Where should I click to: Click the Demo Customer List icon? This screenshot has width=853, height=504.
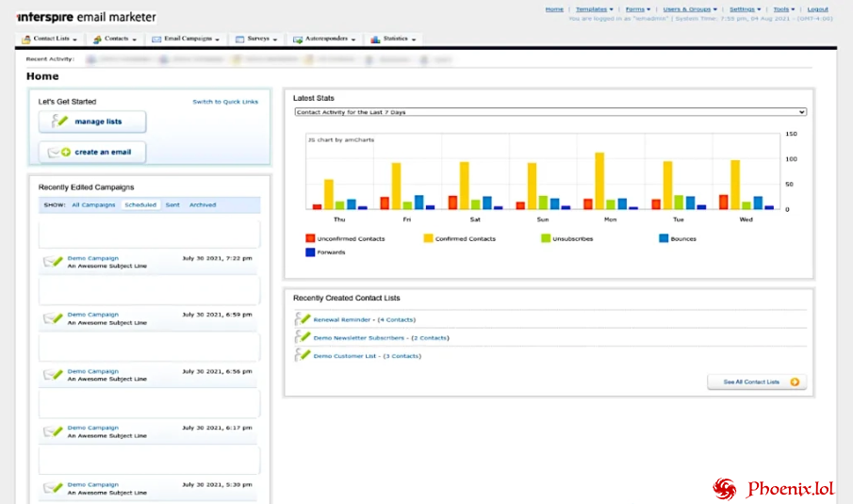tap(303, 355)
